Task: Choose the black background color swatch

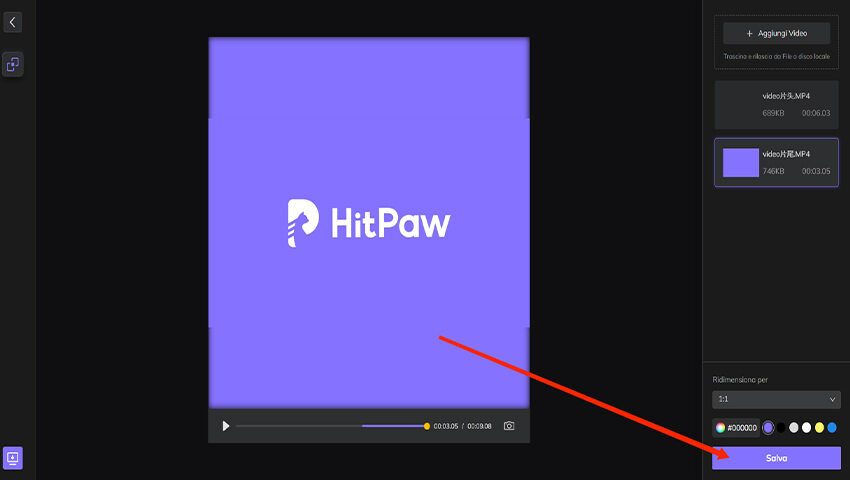Action: [x=781, y=428]
